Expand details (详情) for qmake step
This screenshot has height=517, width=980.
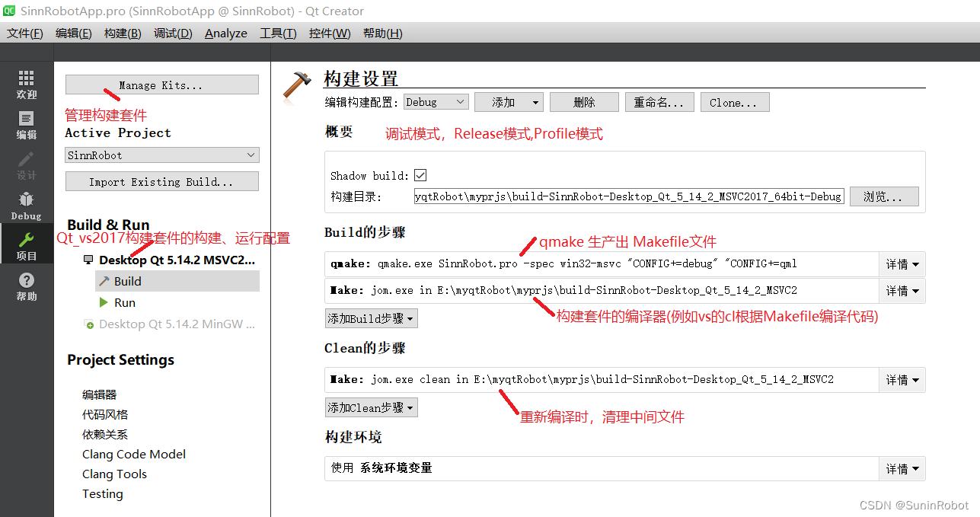[902, 264]
